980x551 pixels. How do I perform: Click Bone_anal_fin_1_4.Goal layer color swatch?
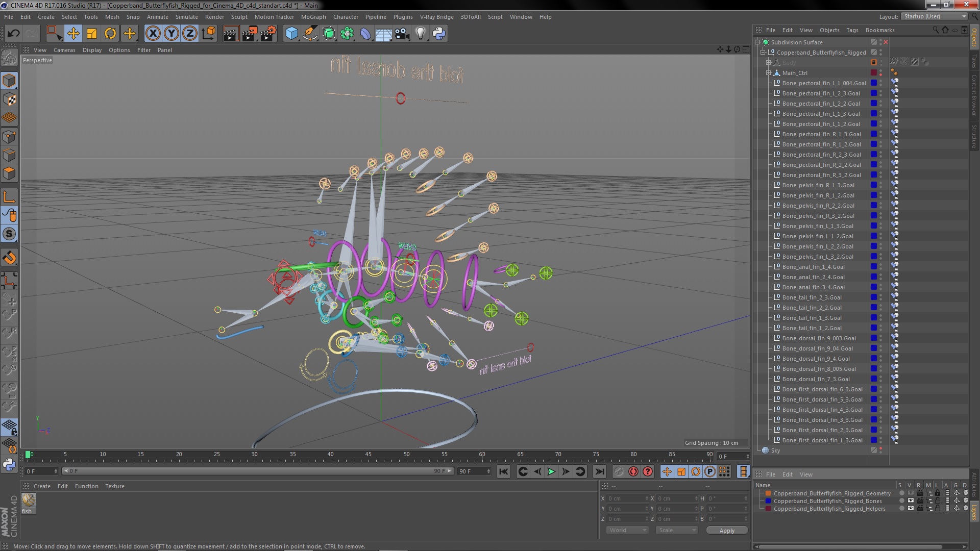[x=874, y=267]
